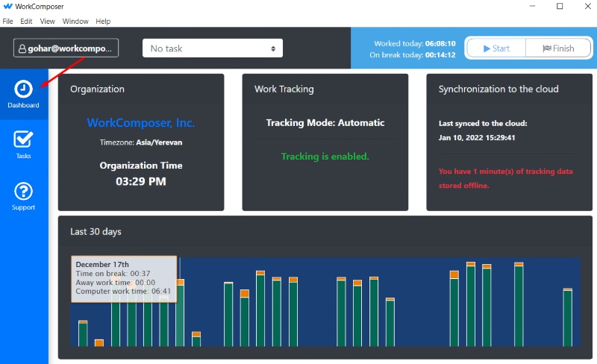Click the gohar@workcompo... account button
597x364 pixels.
coord(66,48)
